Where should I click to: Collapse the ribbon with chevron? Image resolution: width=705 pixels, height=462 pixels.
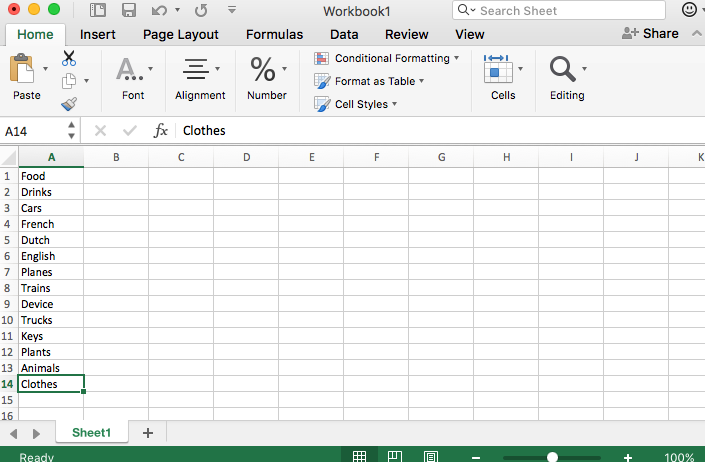click(696, 33)
